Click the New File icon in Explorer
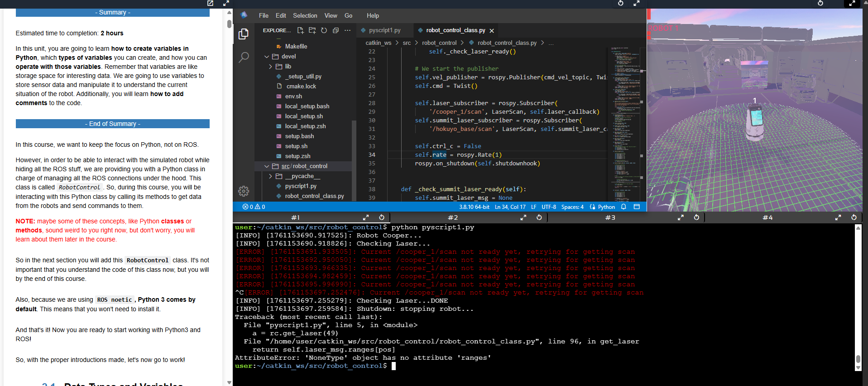Screen dimensions: 868x386 (300, 30)
